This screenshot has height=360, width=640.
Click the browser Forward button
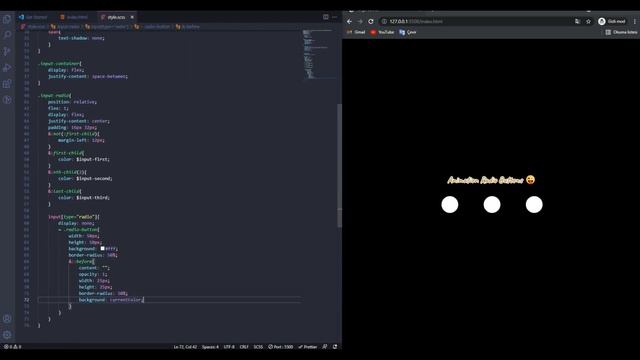(x=360, y=21)
